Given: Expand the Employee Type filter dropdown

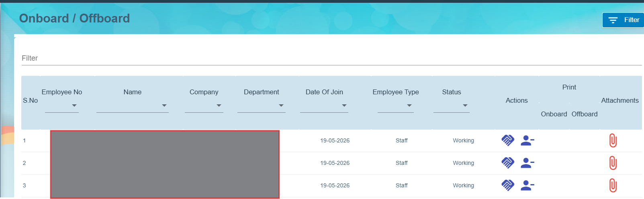Looking at the screenshot, I should pyautogui.click(x=396, y=106).
